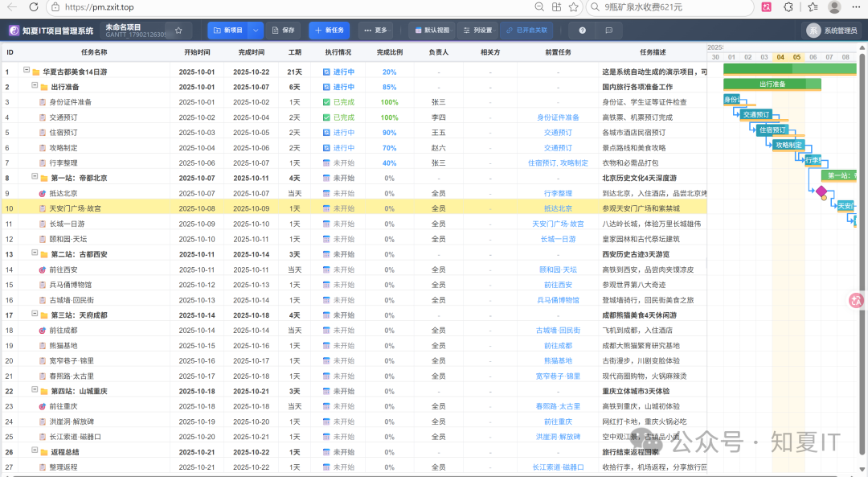Click the 执行情况 column header
This screenshot has height=477, width=868.
(x=338, y=52)
